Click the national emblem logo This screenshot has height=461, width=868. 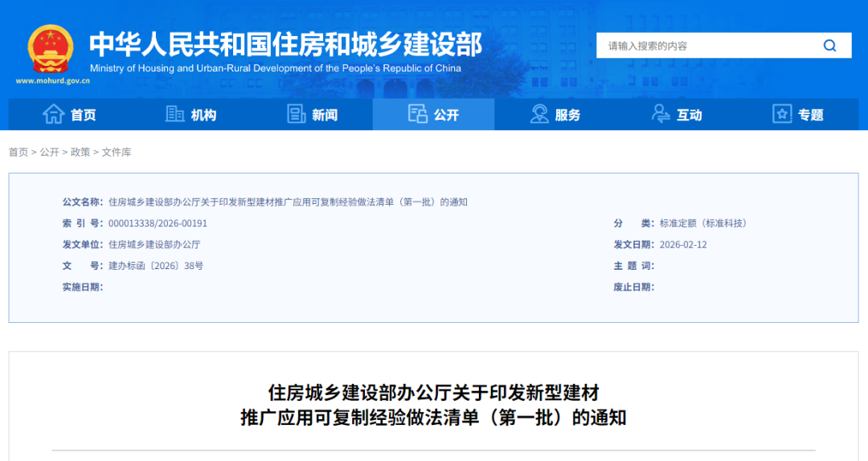pos(50,50)
